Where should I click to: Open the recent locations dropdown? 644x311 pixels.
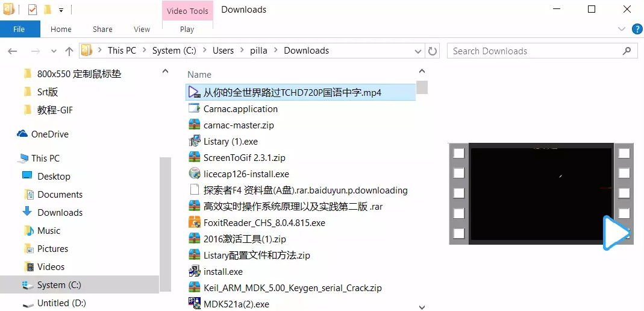pos(54,51)
